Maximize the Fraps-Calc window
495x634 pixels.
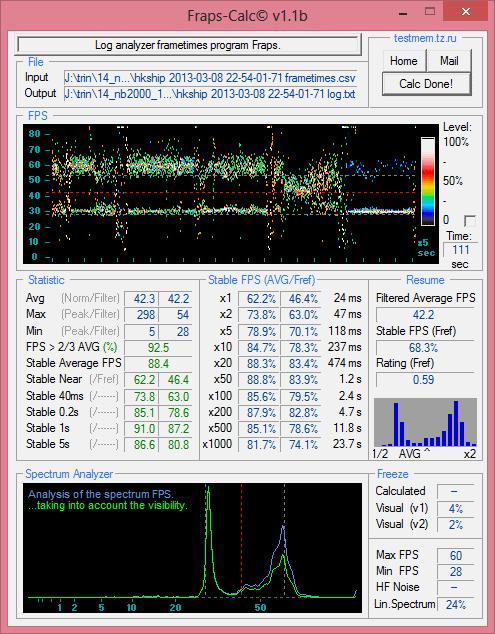point(430,12)
